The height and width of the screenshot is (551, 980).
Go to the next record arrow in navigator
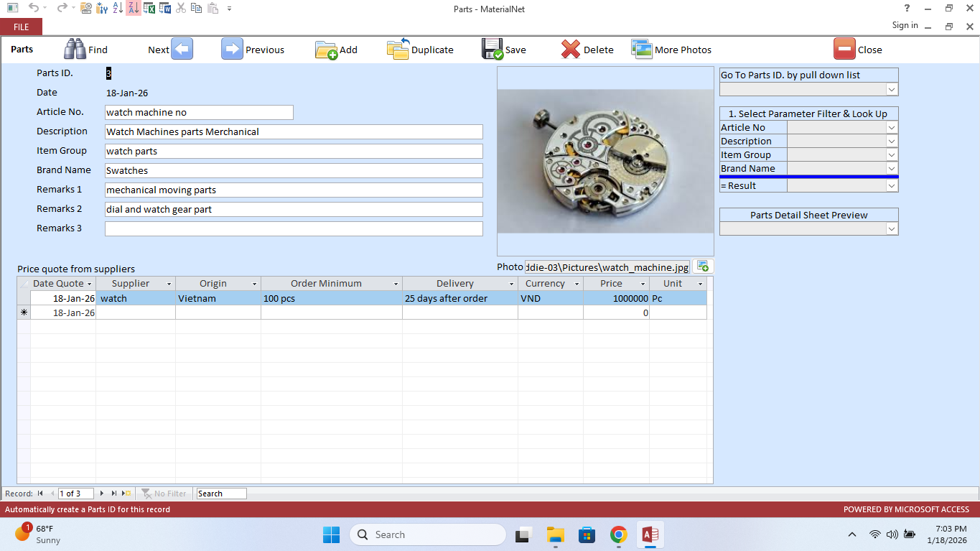pyautogui.click(x=102, y=494)
